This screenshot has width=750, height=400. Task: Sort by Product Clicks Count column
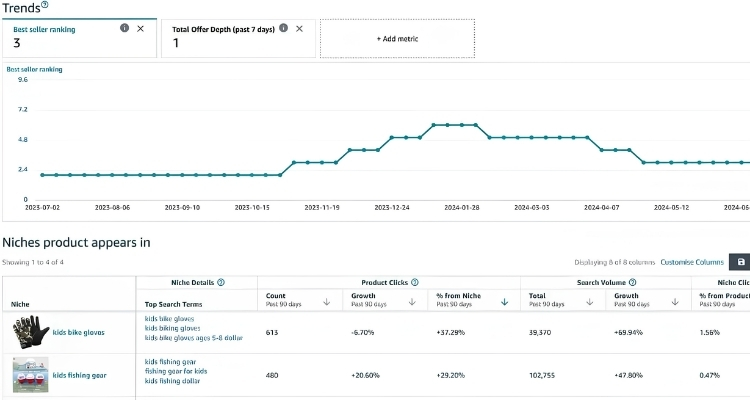[327, 302]
